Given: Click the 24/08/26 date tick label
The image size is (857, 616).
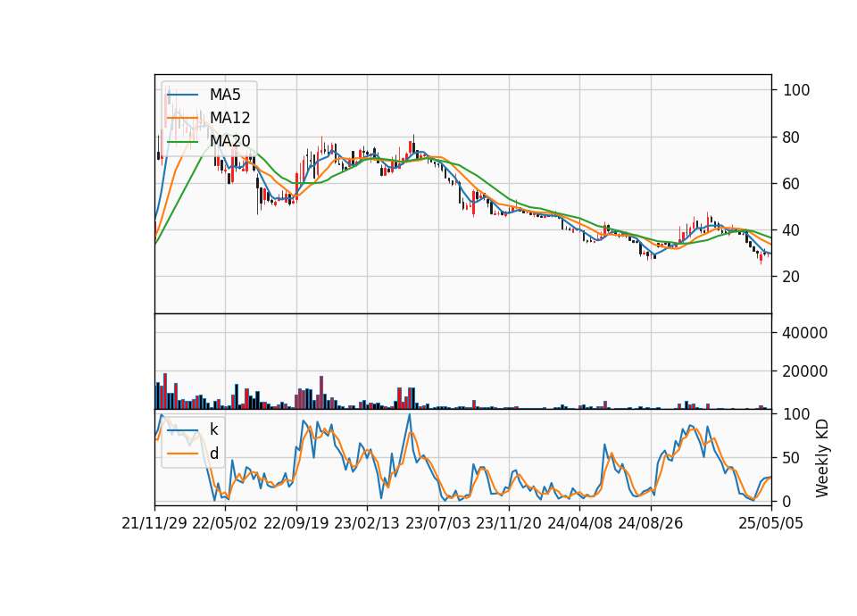Looking at the screenshot, I should point(651,524).
